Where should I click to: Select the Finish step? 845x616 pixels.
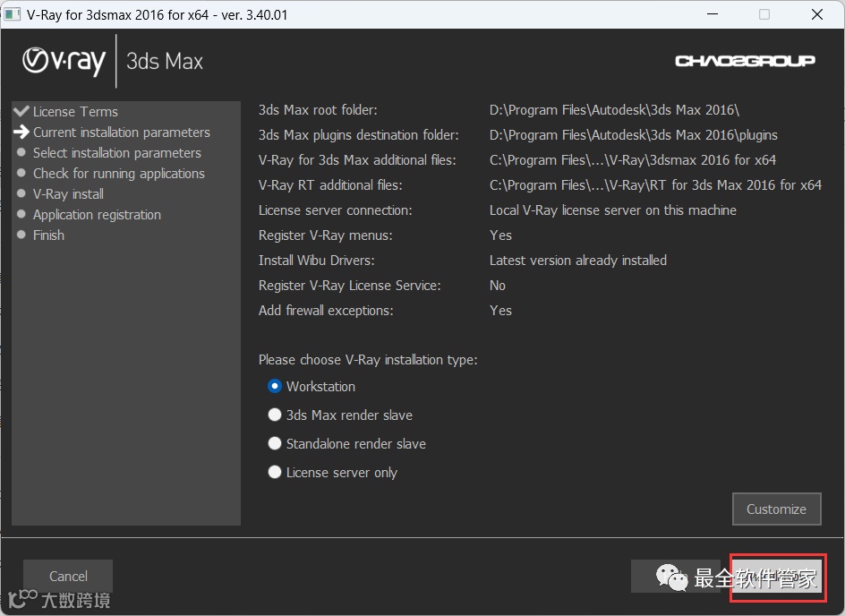48,235
